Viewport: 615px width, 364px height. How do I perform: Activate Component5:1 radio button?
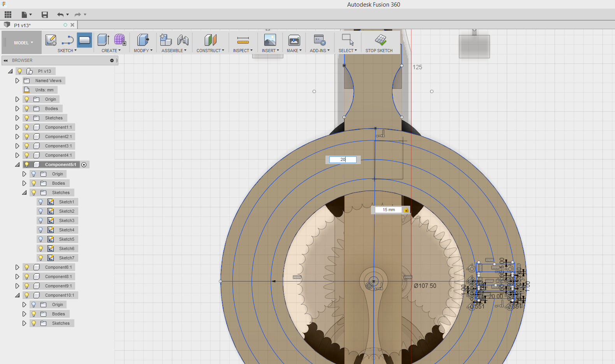coord(84,164)
